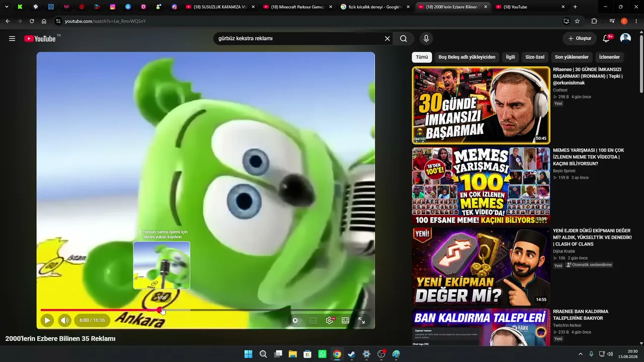The image size is (644, 362).
Task: Select the Size özel filter chip
Action: coord(535,57)
